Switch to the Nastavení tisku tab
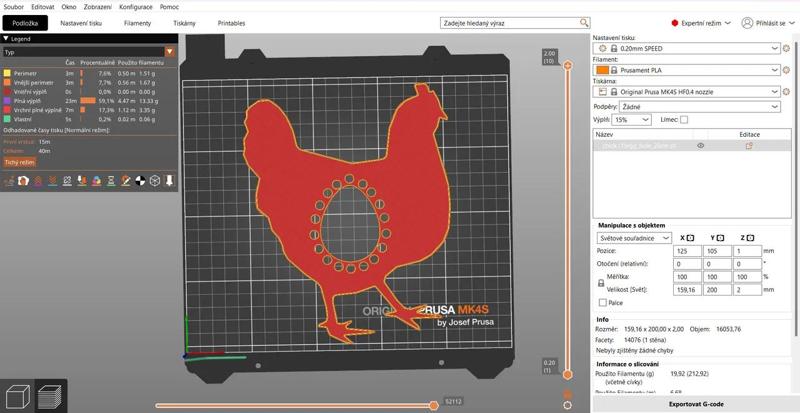The width and height of the screenshot is (800, 413). [x=81, y=23]
